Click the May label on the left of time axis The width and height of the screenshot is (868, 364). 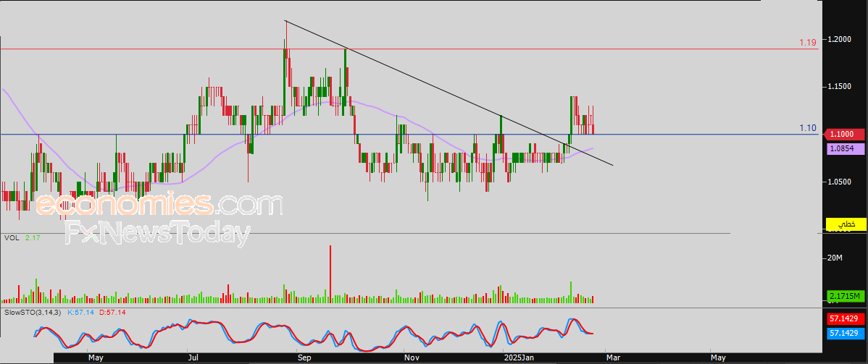tap(96, 358)
